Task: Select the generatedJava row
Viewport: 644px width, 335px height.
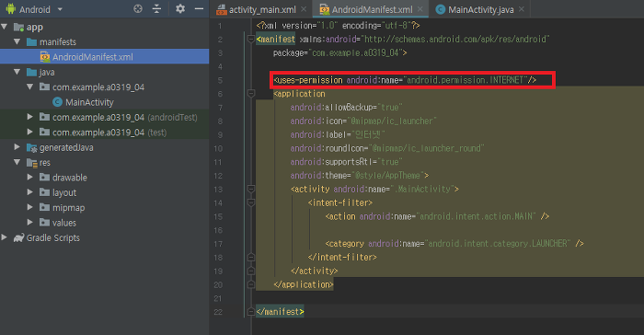Action: click(104, 147)
